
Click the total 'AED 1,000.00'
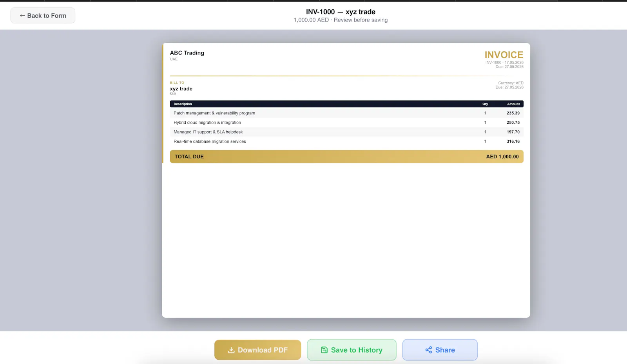[502, 156]
